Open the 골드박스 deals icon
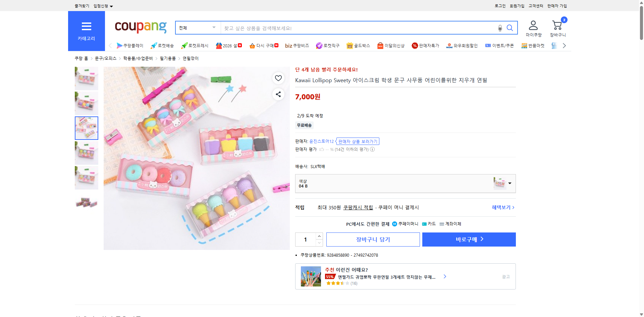This screenshot has height=317, width=644. point(350,46)
